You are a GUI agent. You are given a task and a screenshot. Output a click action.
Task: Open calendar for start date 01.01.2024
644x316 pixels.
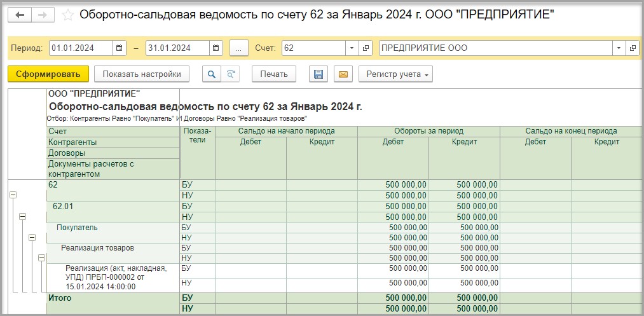[120, 48]
